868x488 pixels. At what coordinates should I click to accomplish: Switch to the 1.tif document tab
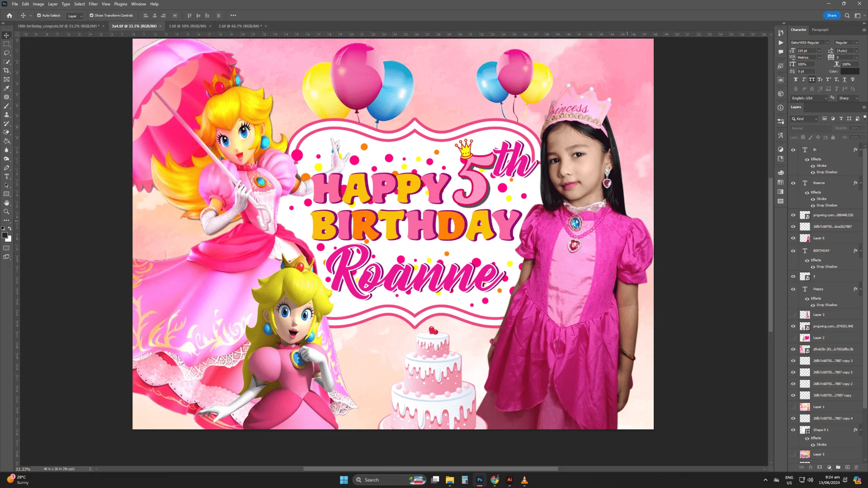(x=187, y=26)
